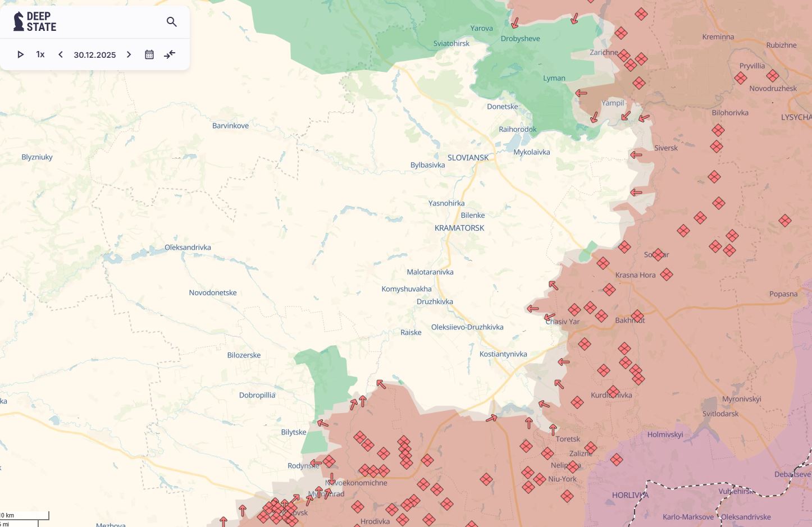Open the DeepState logo home link
Image resolution: width=812 pixels, height=527 pixels.
[35, 22]
